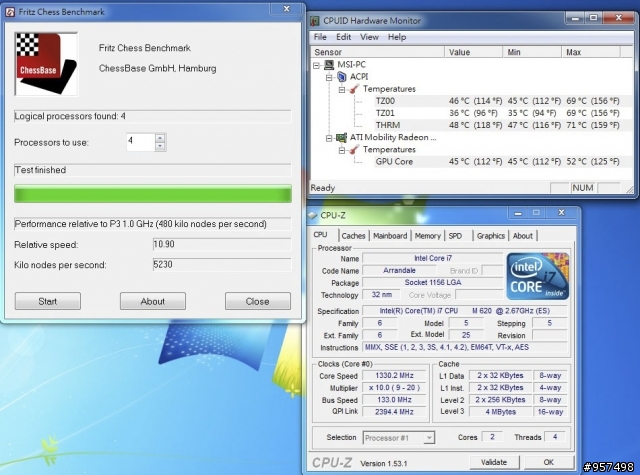Select the GPU Core temperature row
Screen dimensions: 640x475
tap(497, 162)
